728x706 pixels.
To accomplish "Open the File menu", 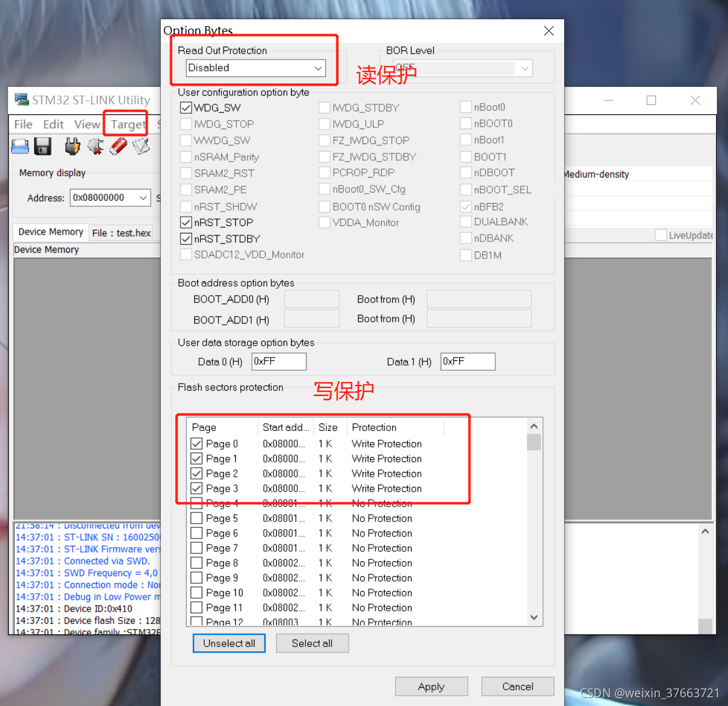I will (x=23, y=124).
